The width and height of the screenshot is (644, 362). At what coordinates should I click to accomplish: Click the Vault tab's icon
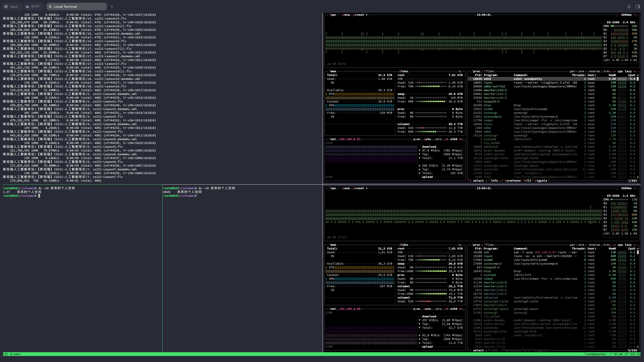point(6,7)
